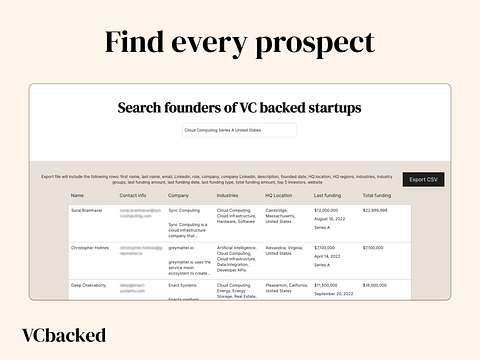
Task: Select the Christopher Holmes name cell
Action: (x=90, y=248)
